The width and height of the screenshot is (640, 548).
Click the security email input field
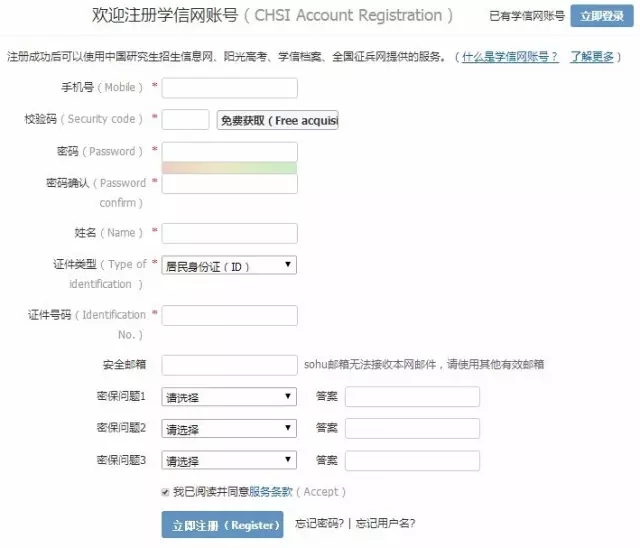[x=229, y=365]
